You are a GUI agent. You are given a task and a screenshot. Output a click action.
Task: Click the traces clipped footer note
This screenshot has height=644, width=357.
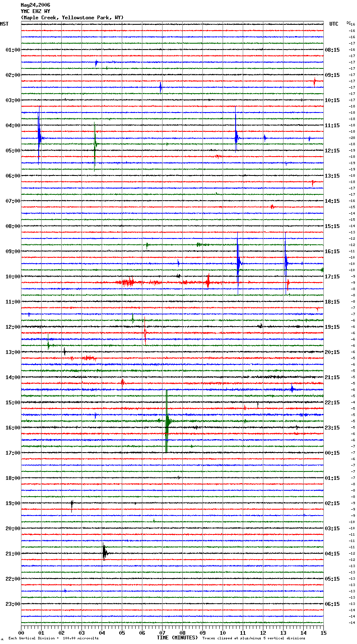click(254, 639)
